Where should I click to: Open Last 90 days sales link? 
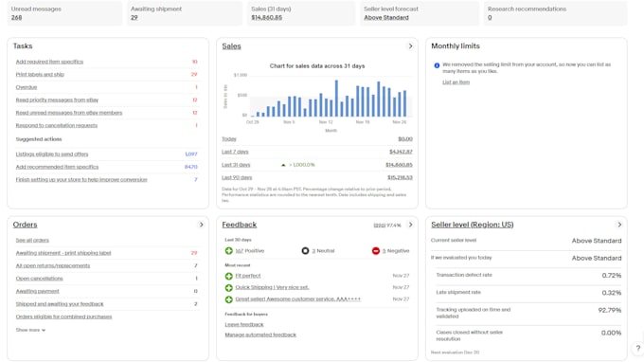pos(237,177)
